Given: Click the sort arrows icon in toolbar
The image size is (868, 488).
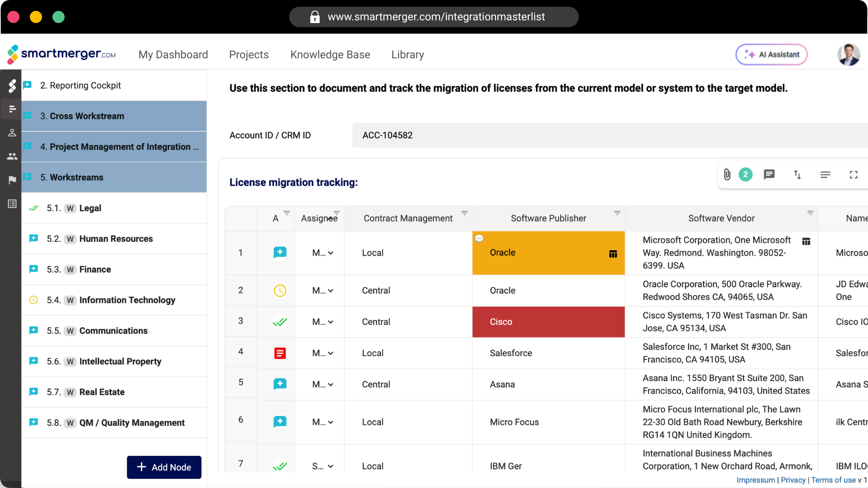Looking at the screenshot, I should point(797,174).
